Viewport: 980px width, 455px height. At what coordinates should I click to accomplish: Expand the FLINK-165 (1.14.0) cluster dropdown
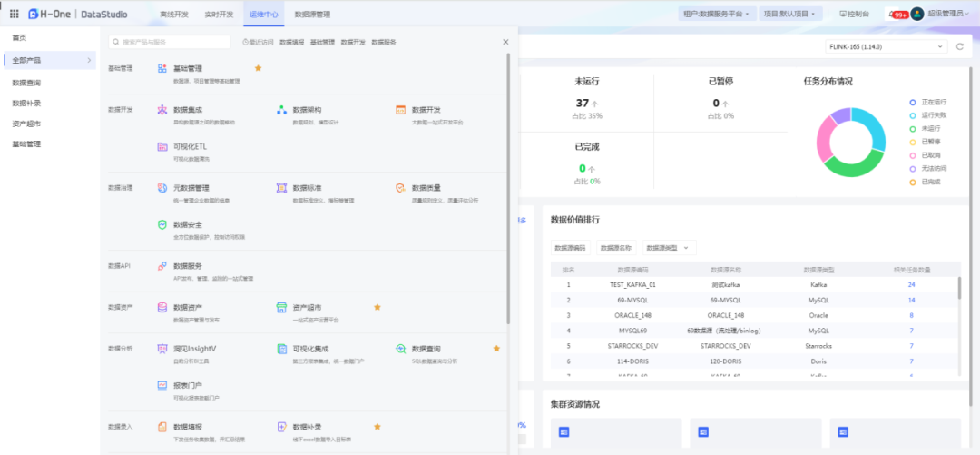(886, 46)
